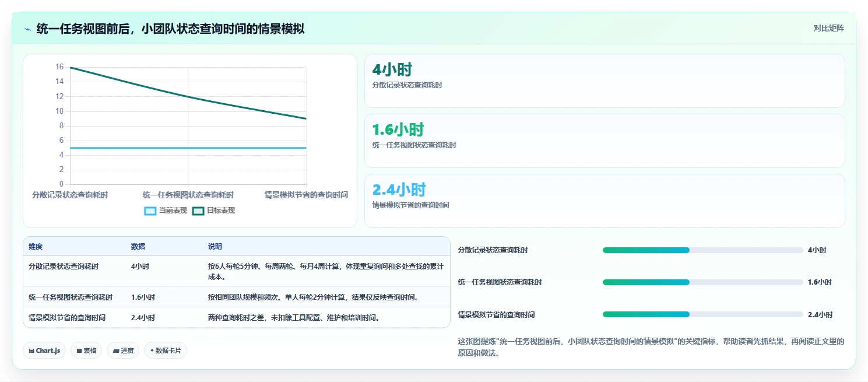Click the description starting 按相同团队规模和频次
This screenshot has height=382, width=868.
coord(313,297)
